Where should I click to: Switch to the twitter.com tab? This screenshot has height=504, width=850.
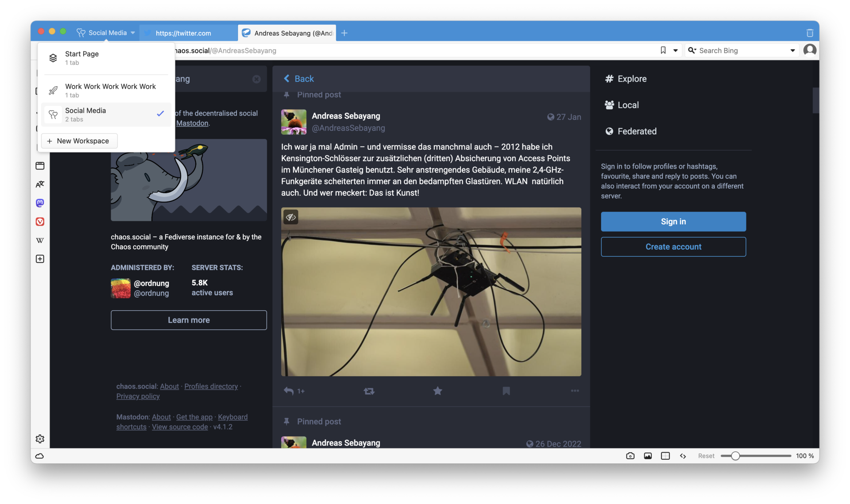pyautogui.click(x=183, y=33)
